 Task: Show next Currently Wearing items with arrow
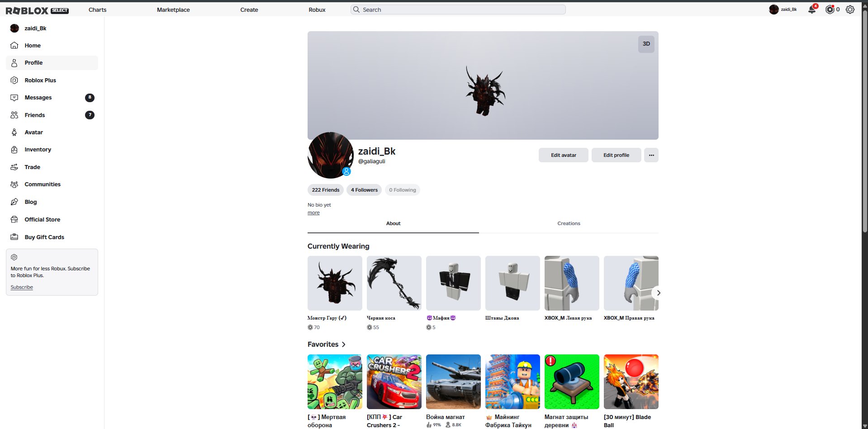click(659, 293)
